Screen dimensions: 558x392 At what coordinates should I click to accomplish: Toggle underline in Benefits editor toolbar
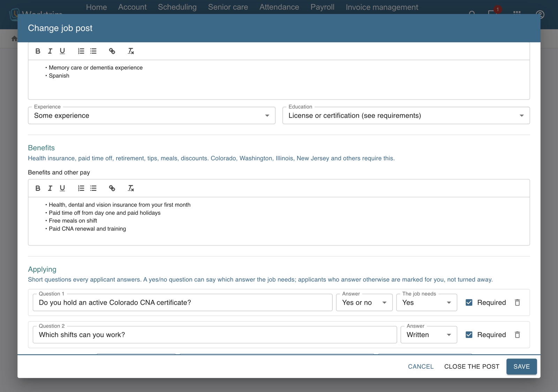point(62,188)
